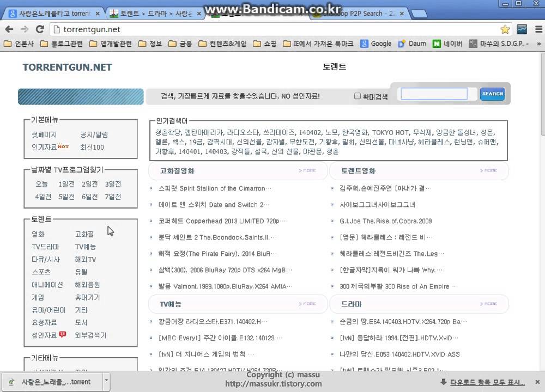Click the SEARCH button

492,94
